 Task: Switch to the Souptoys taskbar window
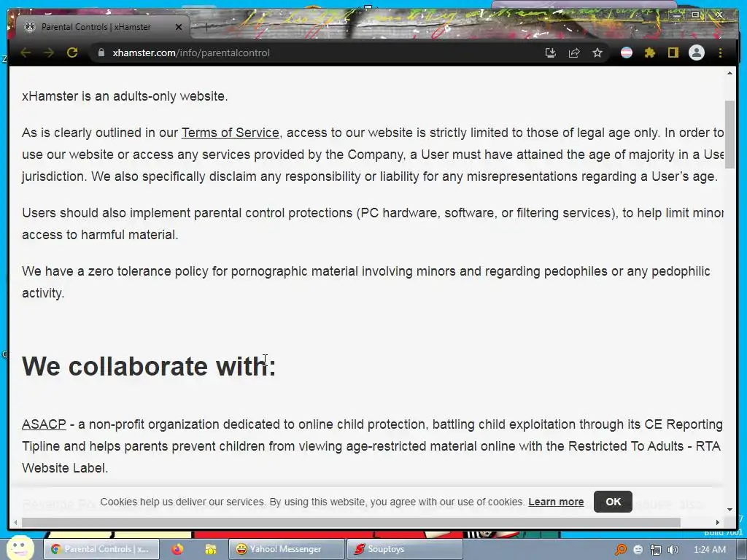point(404,549)
